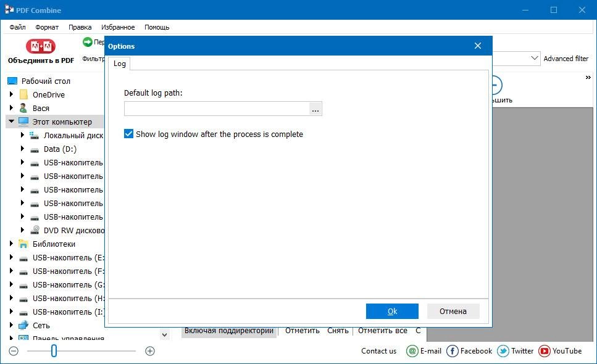Click the zoom in plus icon
The image size is (597, 364).
[x=150, y=350]
